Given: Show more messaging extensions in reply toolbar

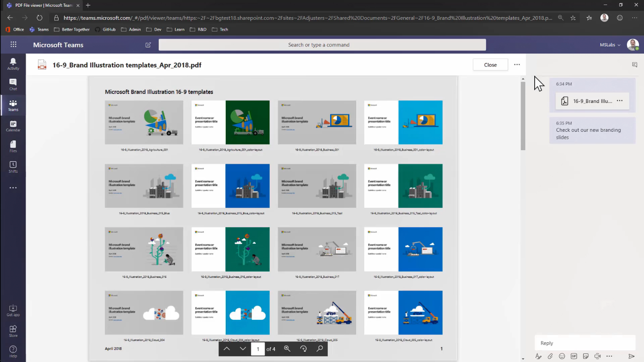Looking at the screenshot, I should pos(609,356).
